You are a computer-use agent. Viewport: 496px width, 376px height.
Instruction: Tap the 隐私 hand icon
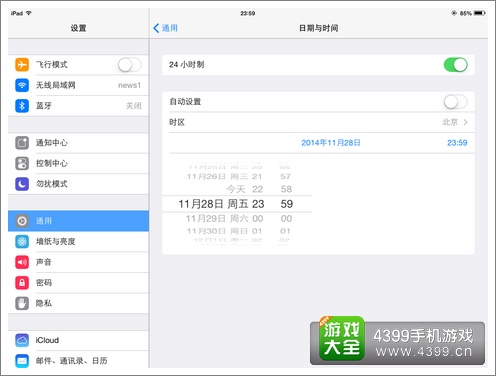[x=22, y=303]
